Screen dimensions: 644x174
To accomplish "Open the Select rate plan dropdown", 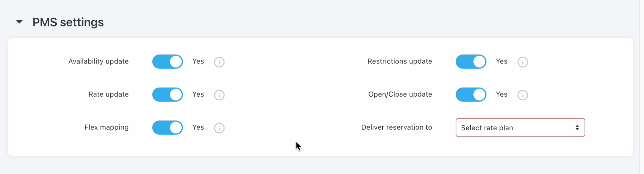I will [520, 128].
